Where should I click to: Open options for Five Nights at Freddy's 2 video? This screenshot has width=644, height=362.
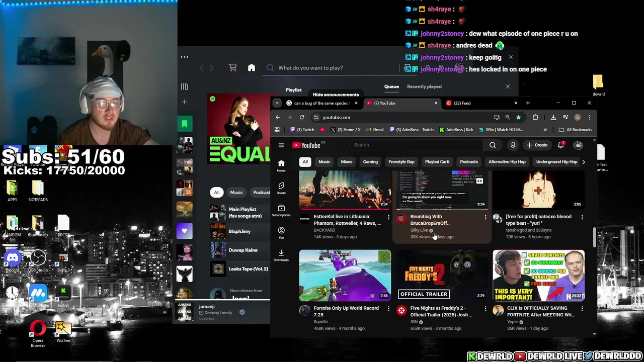pyautogui.click(x=485, y=309)
